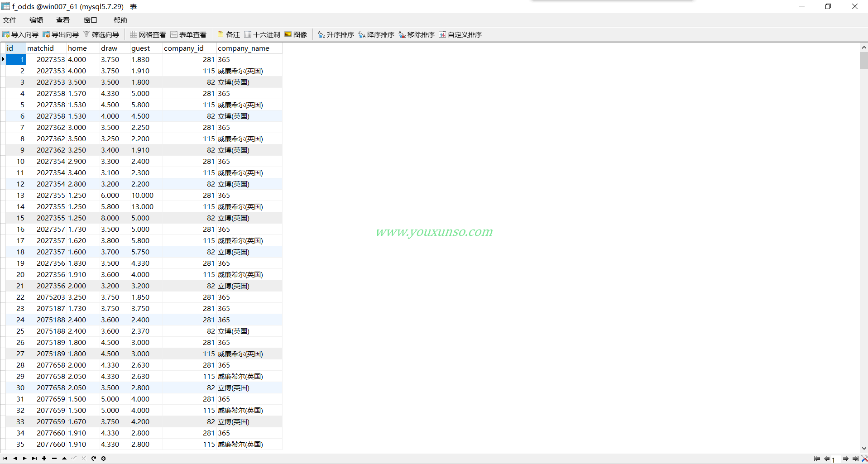Open the 文件 menu

click(x=10, y=20)
